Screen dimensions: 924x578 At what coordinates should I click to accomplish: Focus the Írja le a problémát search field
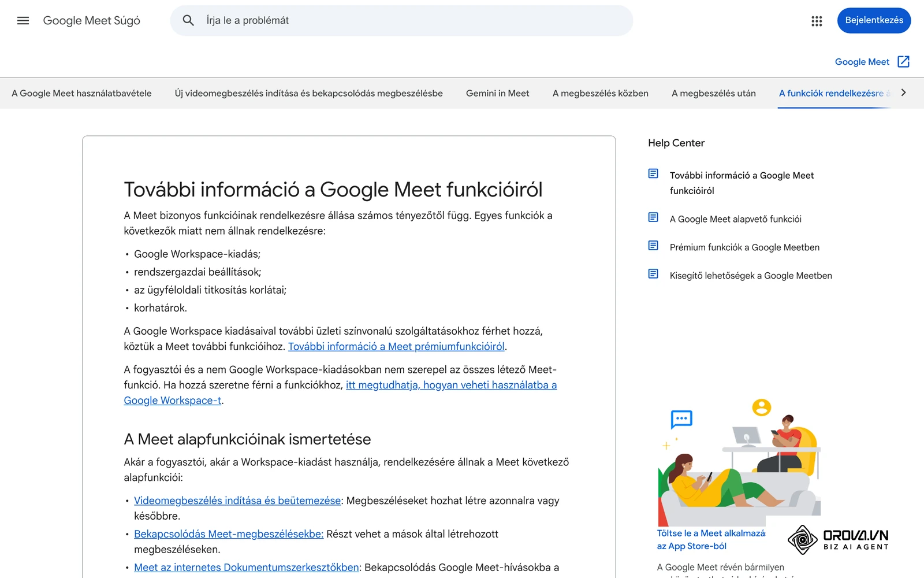click(401, 20)
